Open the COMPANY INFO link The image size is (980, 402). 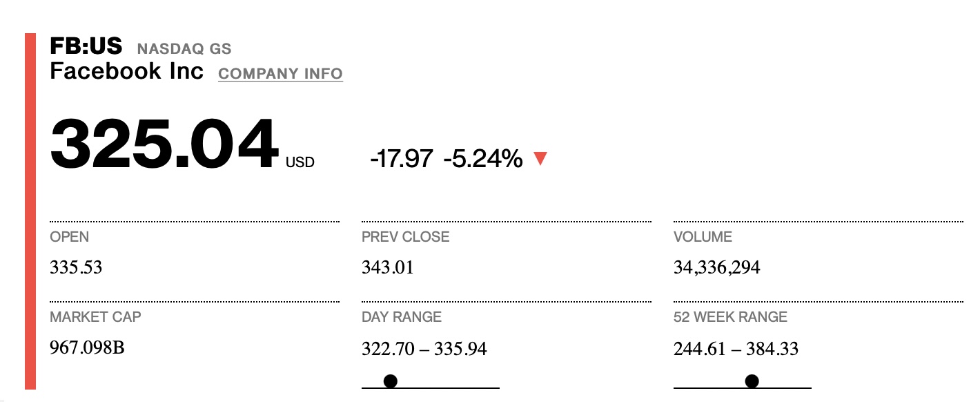click(280, 74)
